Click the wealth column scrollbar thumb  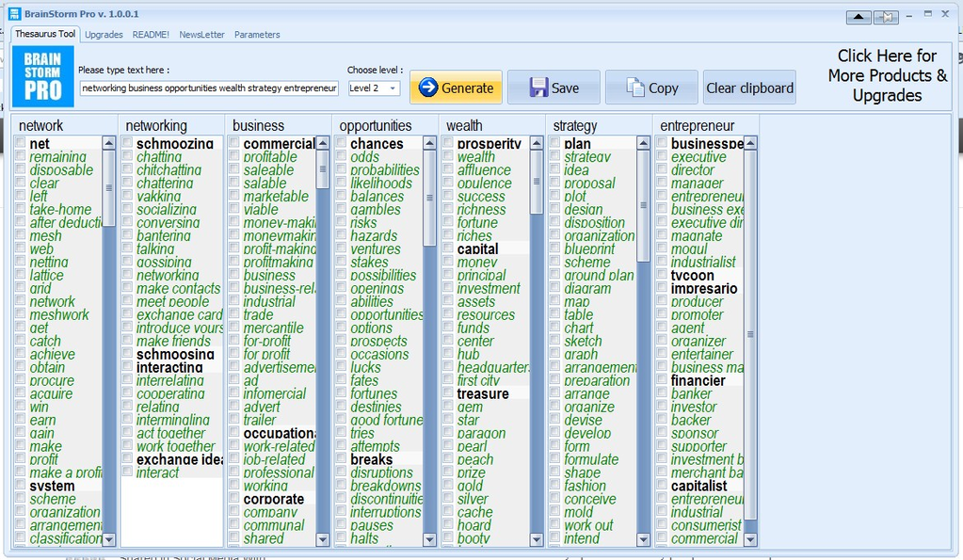(x=537, y=182)
